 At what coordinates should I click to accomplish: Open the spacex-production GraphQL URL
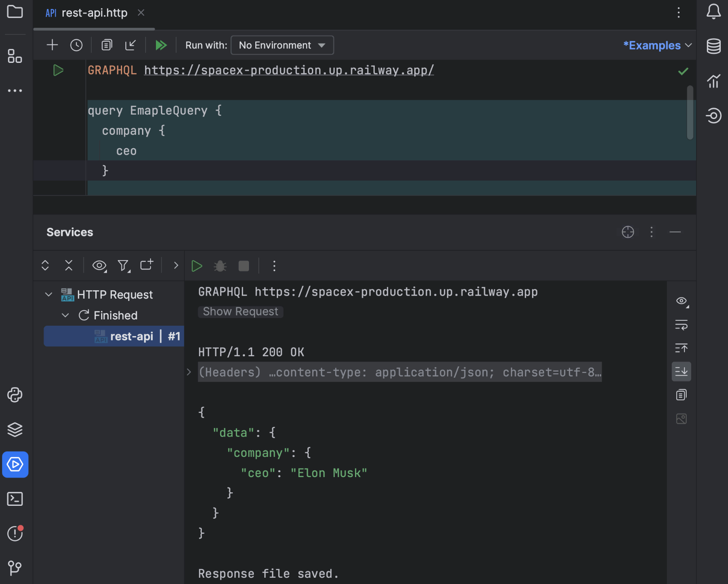point(289,71)
